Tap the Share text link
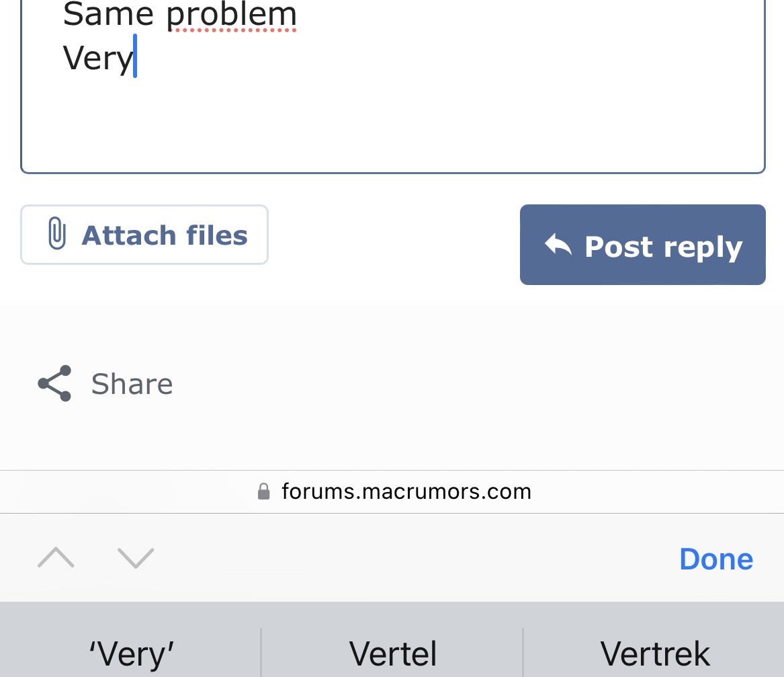 coord(132,384)
